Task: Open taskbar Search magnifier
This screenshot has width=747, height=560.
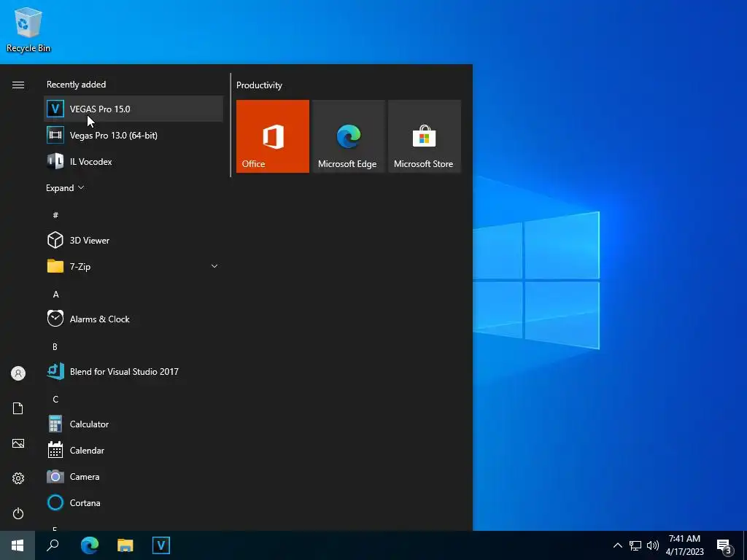Action: click(53, 545)
